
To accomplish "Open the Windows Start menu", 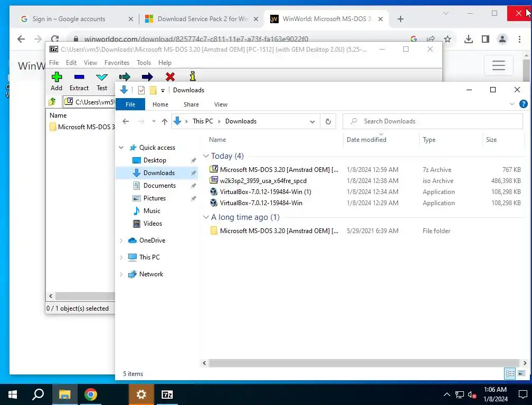I will [13, 394].
